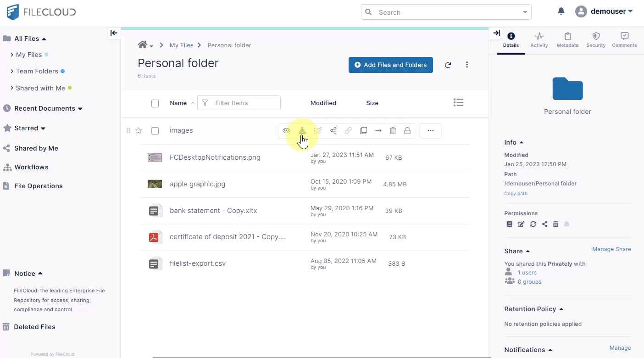Check the select-all checkbox in header
This screenshot has width=644, height=358.
155,103
